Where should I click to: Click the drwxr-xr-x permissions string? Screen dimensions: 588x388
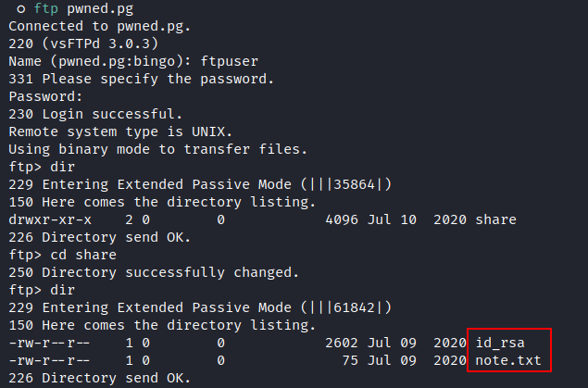[x=50, y=219]
